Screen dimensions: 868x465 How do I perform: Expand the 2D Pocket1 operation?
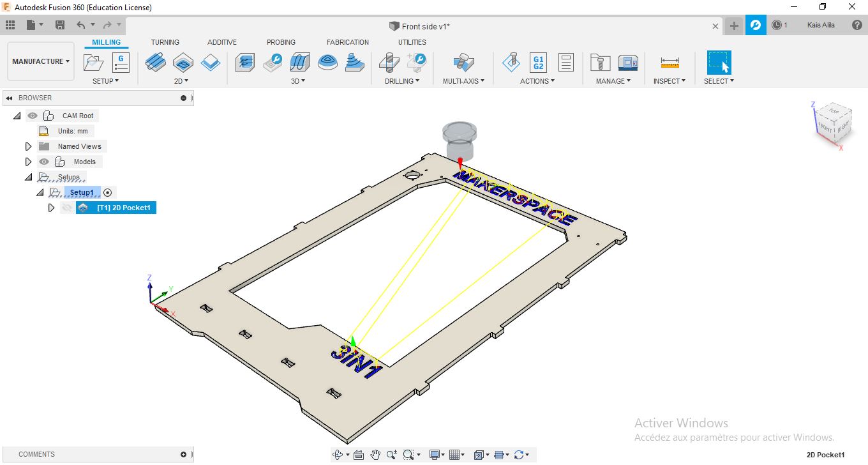point(51,208)
